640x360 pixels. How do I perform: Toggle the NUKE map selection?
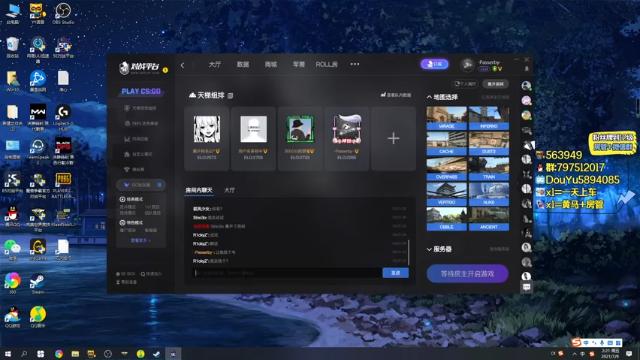(489, 194)
